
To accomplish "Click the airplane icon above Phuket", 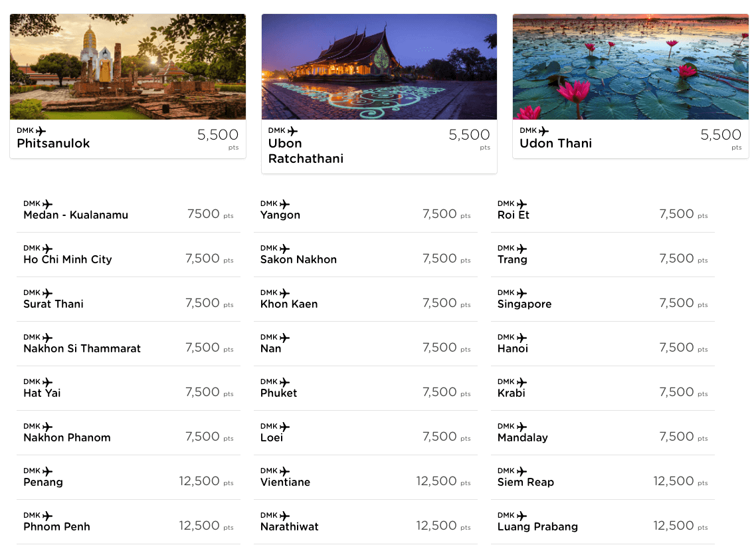I will point(284,383).
